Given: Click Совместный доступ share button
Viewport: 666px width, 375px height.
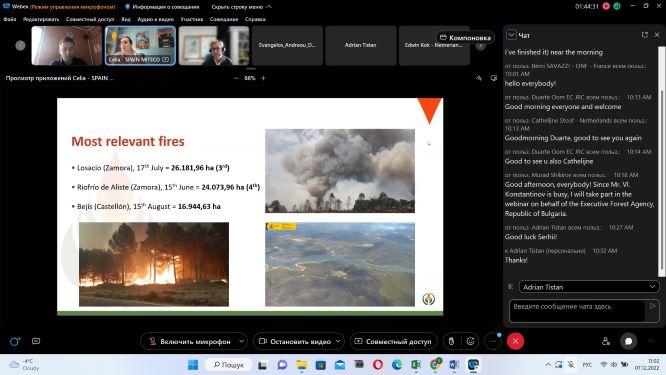Looking at the screenshot, I should [x=393, y=341].
